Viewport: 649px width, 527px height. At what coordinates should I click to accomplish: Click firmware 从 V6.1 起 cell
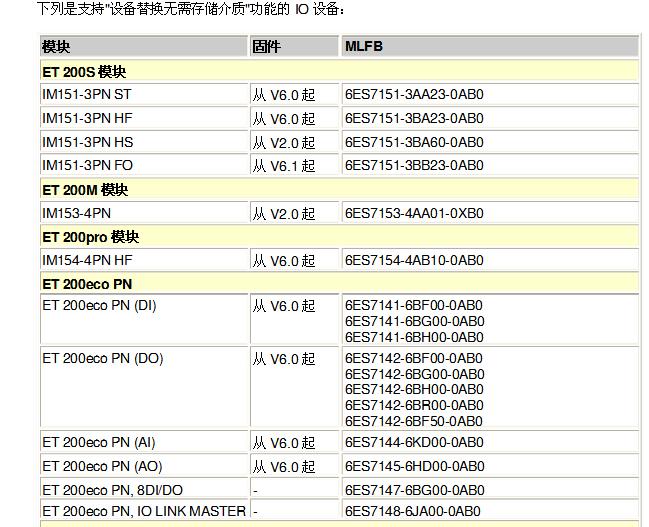(294, 166)
